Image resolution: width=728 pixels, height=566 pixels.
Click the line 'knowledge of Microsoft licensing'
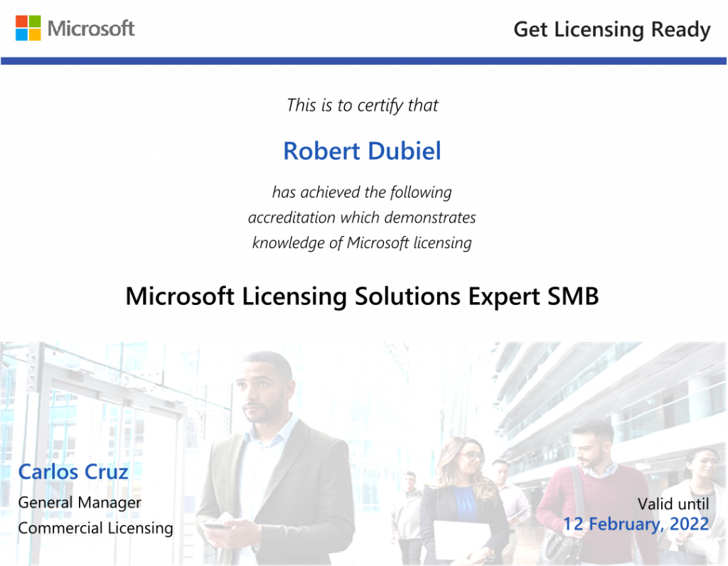(362, 243)
